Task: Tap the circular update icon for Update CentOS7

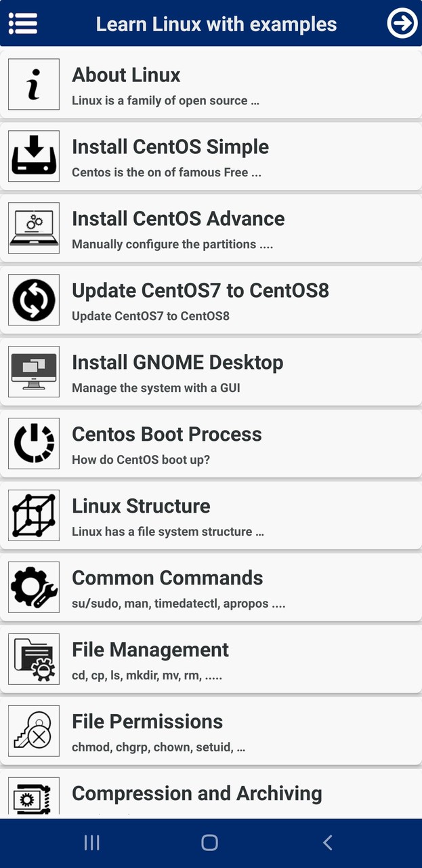Action: tap(34, 300)
